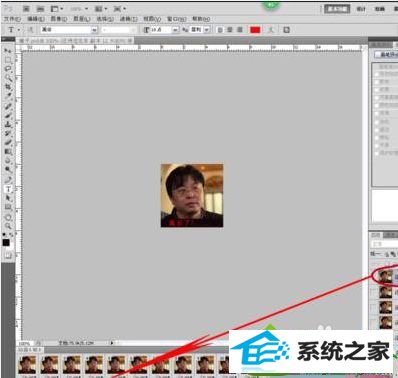Enable 纹理 checkbox in Brush panel
398x378 pixels.
click(377, 90)
